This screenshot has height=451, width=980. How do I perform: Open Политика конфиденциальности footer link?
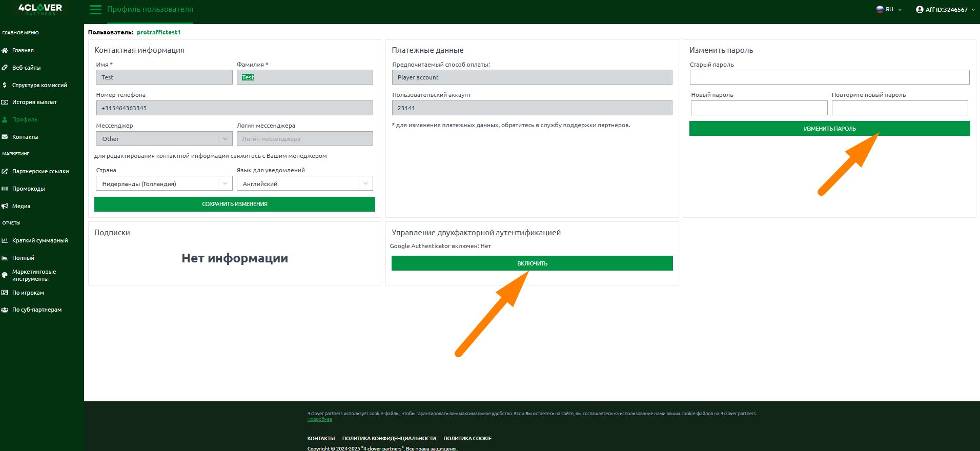389,438
